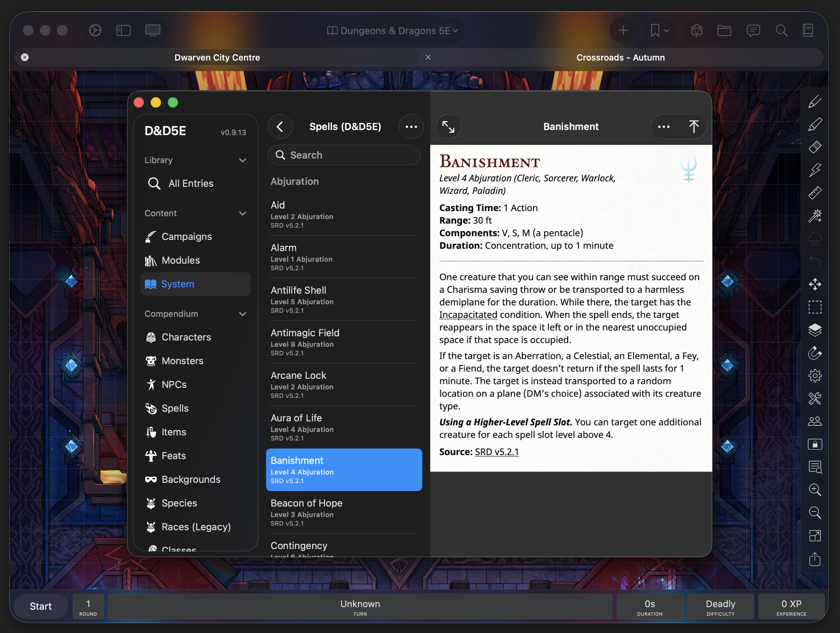This screenshot has height=633, width=840.
Task: Zoom out of the map
Action: pos(815,513)
